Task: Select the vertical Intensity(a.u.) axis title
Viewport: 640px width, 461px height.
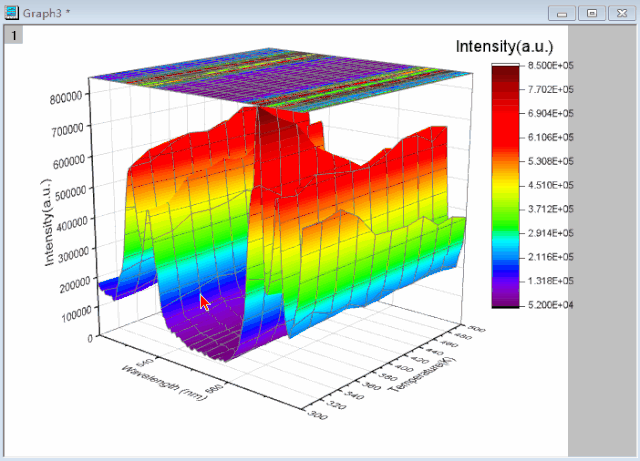Action: (x=50, y=223)
